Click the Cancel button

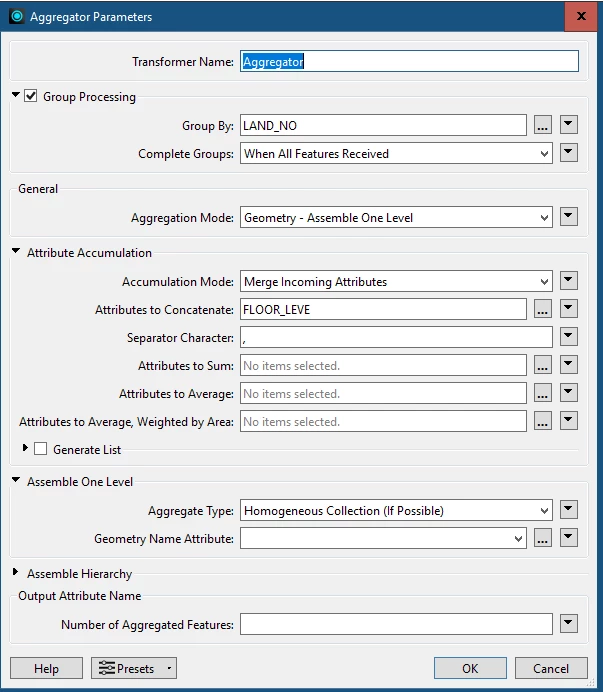click(551, 668)
